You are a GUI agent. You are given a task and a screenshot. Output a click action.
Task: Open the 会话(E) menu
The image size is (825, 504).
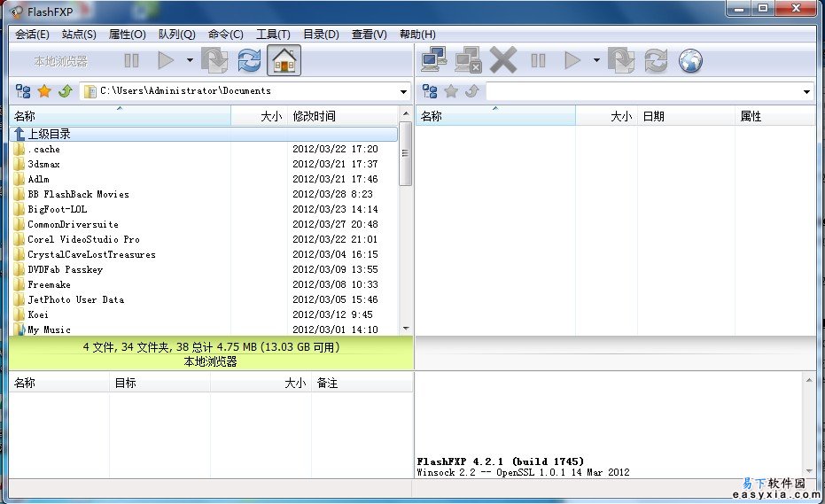coord(32,35)
